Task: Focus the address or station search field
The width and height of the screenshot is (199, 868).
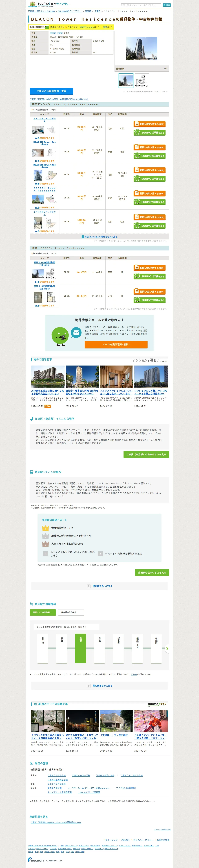Action: 141,5
